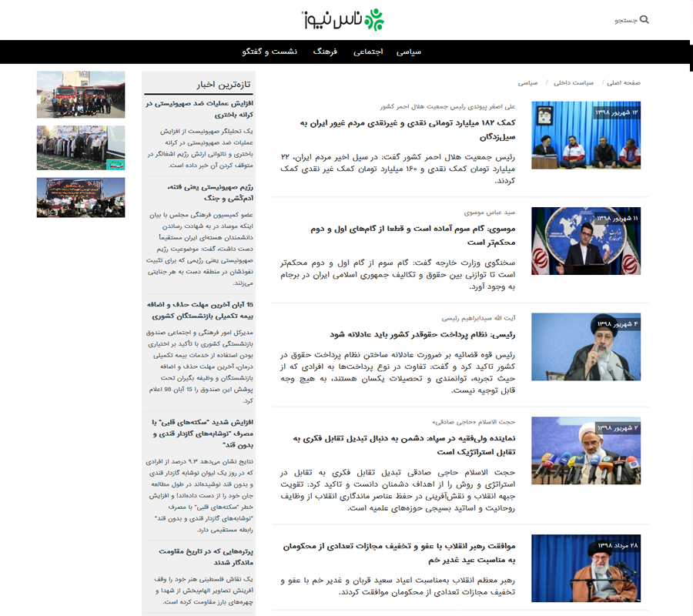
Task: Click sidebar summary یک نقاش فلسطینی
Action: [x=204, y=591]
